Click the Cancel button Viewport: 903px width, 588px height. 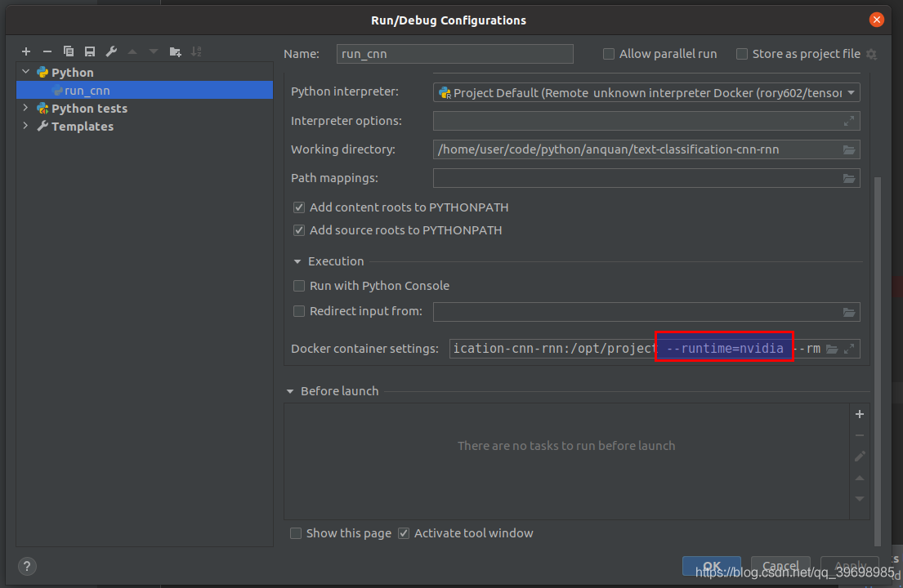(x=780, y=566)
